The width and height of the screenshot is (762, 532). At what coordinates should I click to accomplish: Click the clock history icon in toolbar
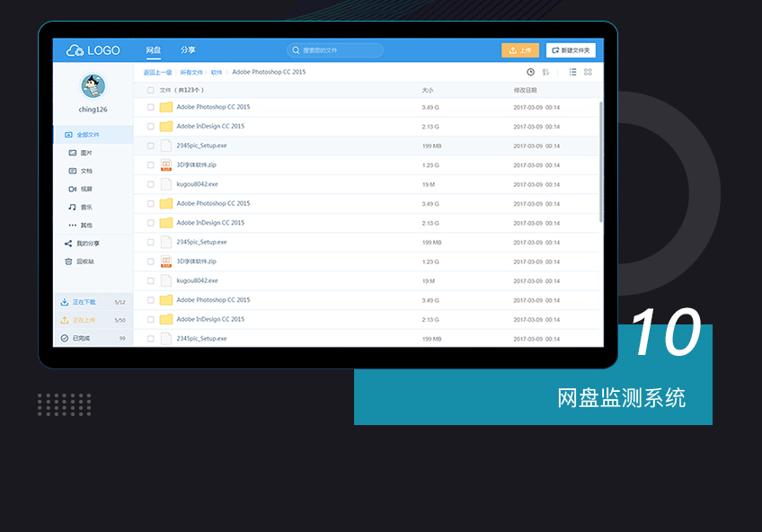[530, 72]
